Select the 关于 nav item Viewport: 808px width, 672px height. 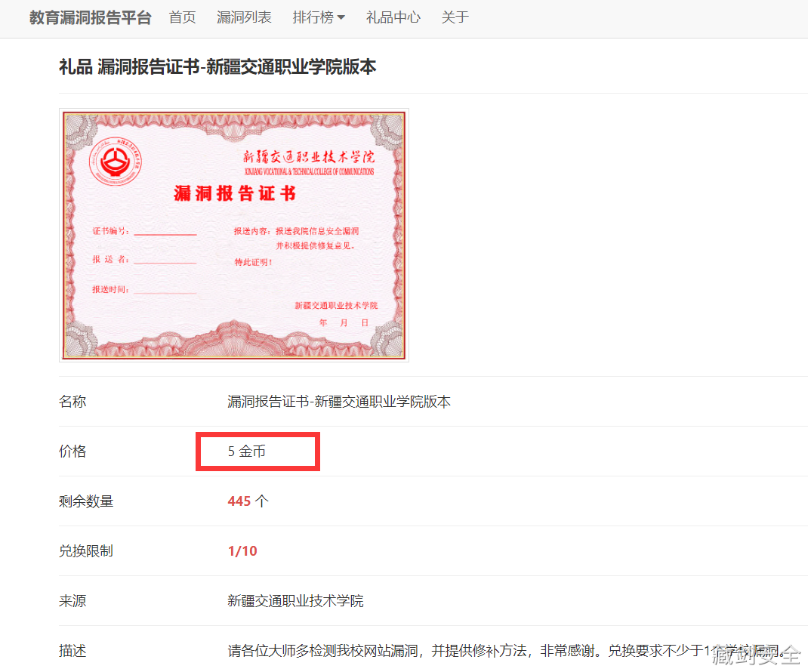455,17
